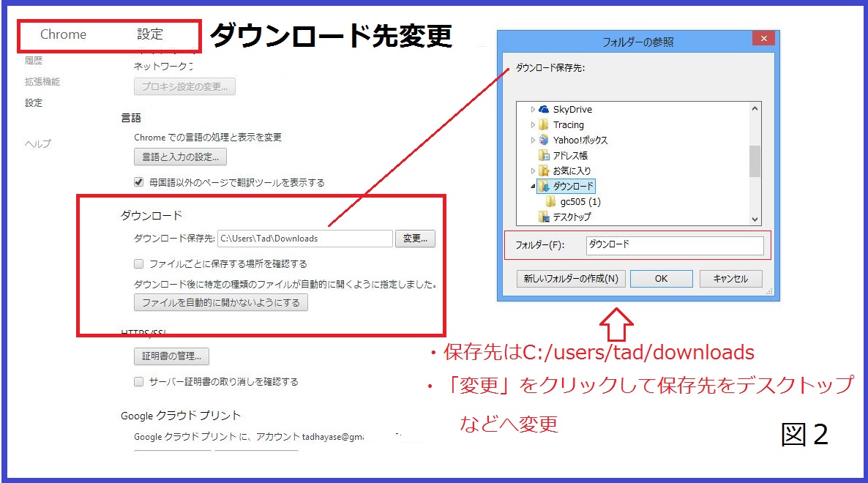Image resolution: width=868 pixels, height=483 pixels.
Task: Click the SkyDrive cloud icon
Action: pyautogui.click(x=544, y=110)
